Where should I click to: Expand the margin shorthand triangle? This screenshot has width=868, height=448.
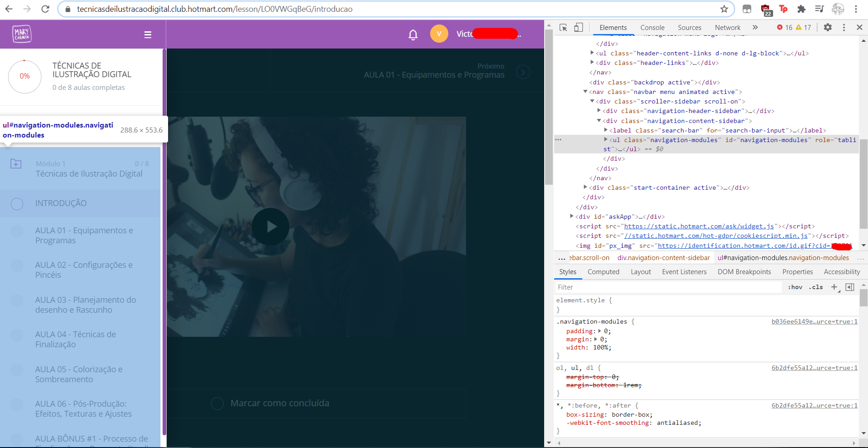pos(596,339)
